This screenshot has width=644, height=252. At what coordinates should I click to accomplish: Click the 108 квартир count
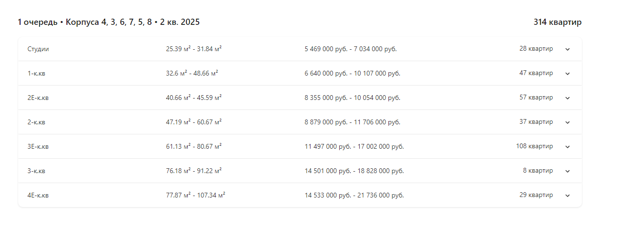534,146
